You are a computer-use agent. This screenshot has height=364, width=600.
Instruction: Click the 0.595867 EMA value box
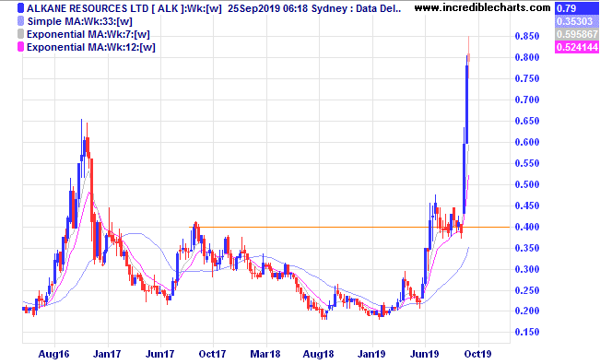[577, 34]
